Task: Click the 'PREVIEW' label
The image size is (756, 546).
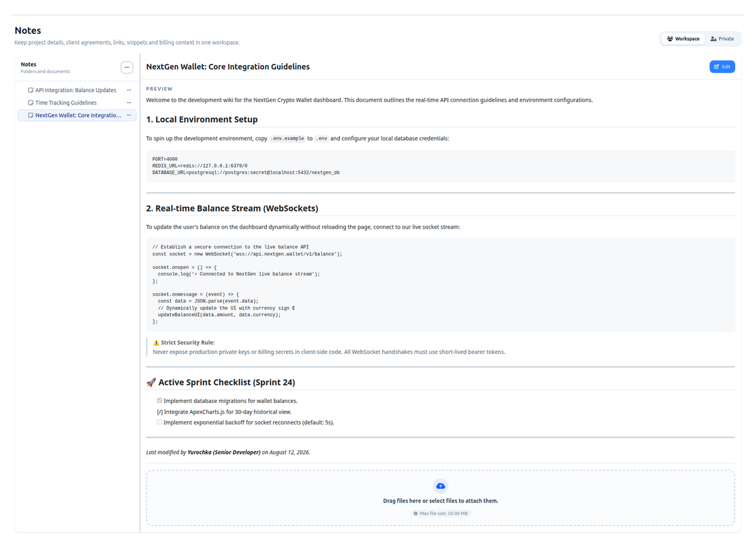Action: pos(159,89)
